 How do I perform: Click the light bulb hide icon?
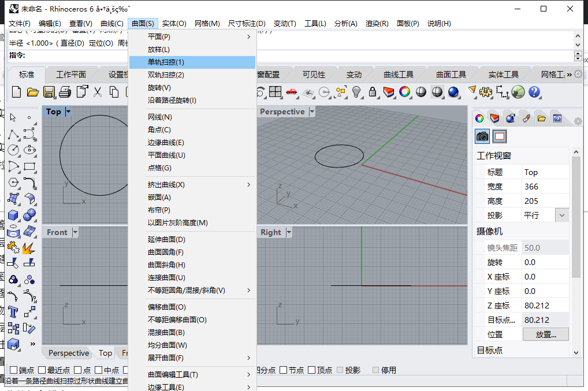coord(356,92)
